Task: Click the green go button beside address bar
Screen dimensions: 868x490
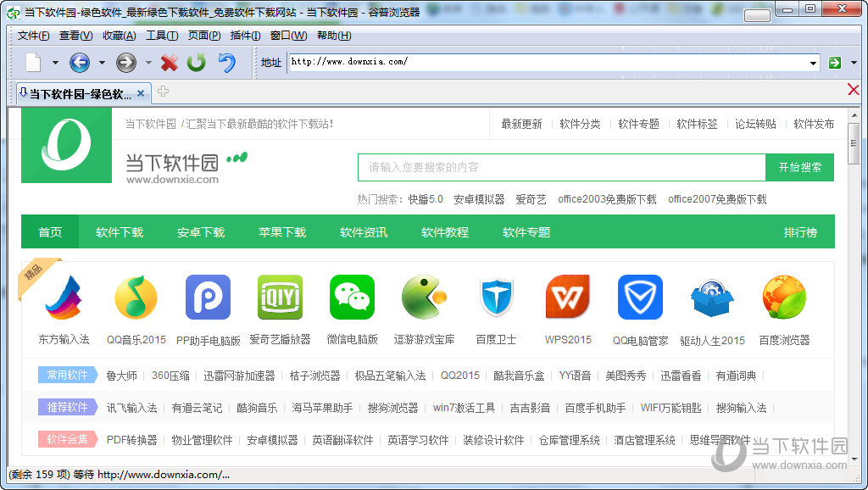Action: pyautogui.click(x=834, y=62)
